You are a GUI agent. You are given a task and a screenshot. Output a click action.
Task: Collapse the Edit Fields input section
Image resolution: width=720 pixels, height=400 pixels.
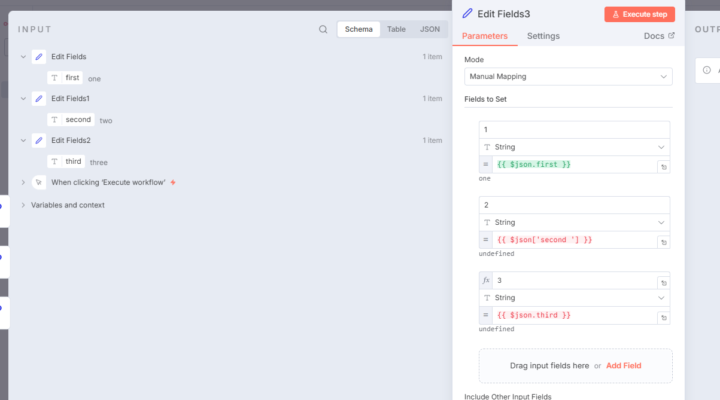(x=23, y=57)
